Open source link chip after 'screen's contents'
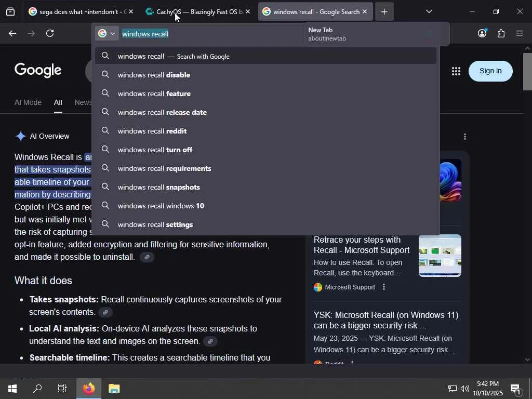Screen dimensions: 532x399 [105, 312]
